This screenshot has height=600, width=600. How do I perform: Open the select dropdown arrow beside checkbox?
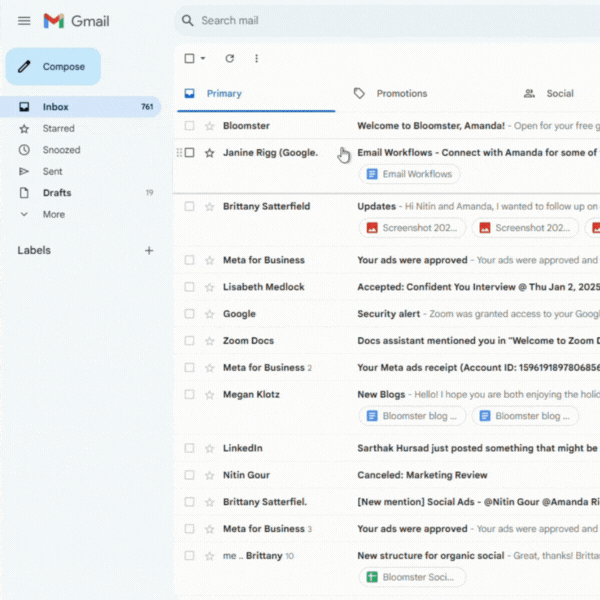(x=203, y=59)
